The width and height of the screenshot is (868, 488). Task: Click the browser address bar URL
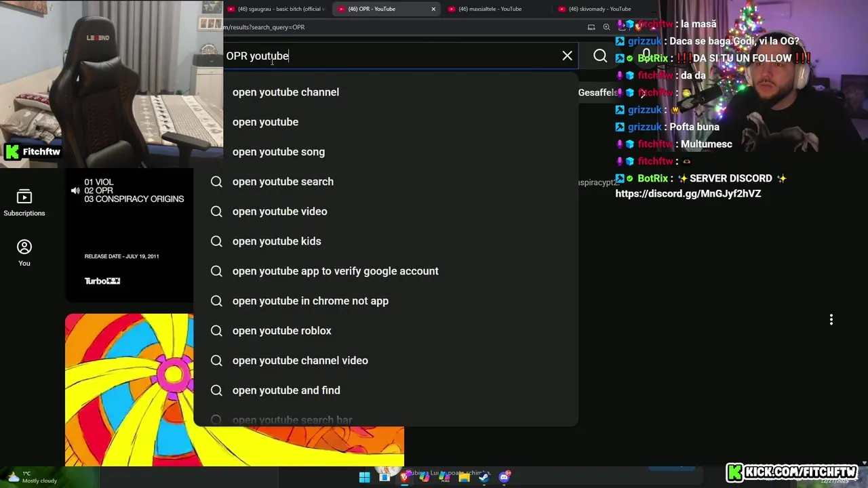(264, 27)
